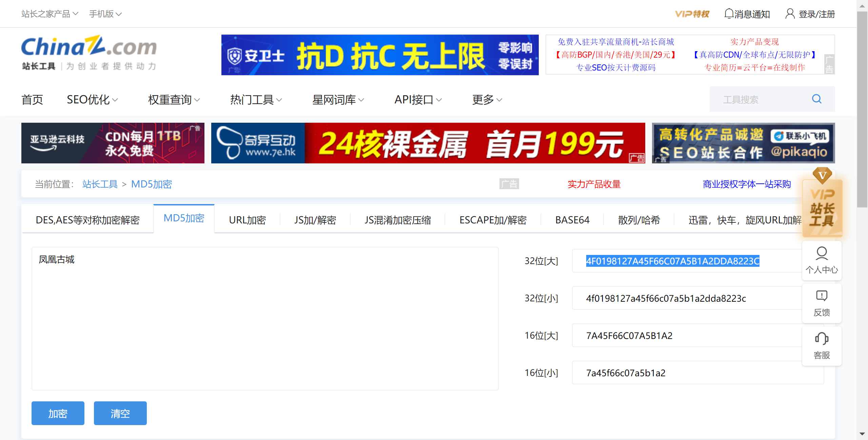The height and width of the screenshot is (440, 868).
Task: Click the VIP webmaster tools badge
Action: click(x=822, y=207)
